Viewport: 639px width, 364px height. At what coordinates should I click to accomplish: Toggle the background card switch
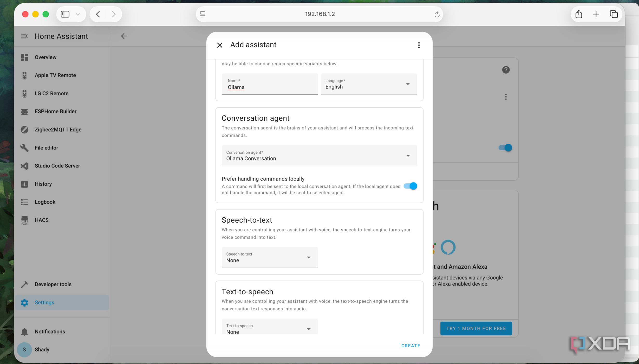505,148
